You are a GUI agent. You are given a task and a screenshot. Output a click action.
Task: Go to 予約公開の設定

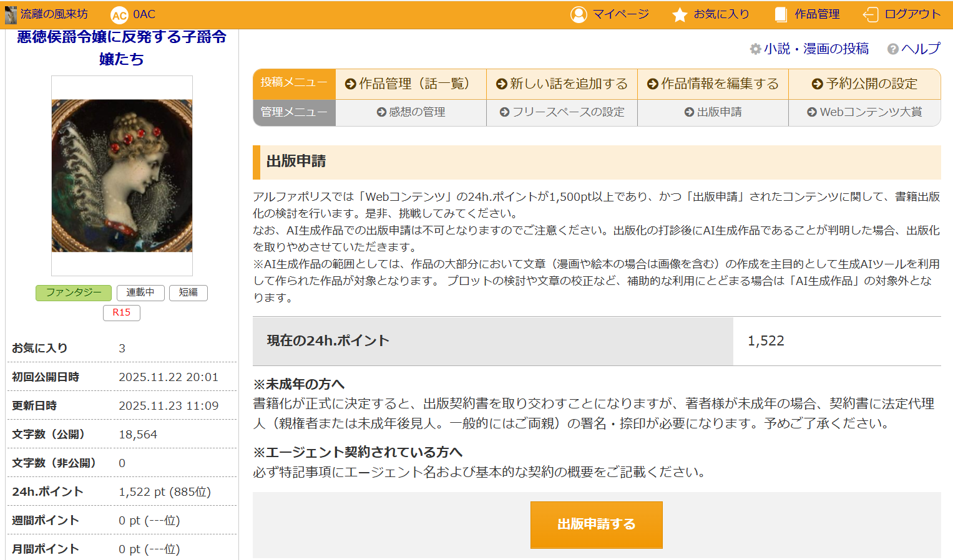[x=864, y=84]
